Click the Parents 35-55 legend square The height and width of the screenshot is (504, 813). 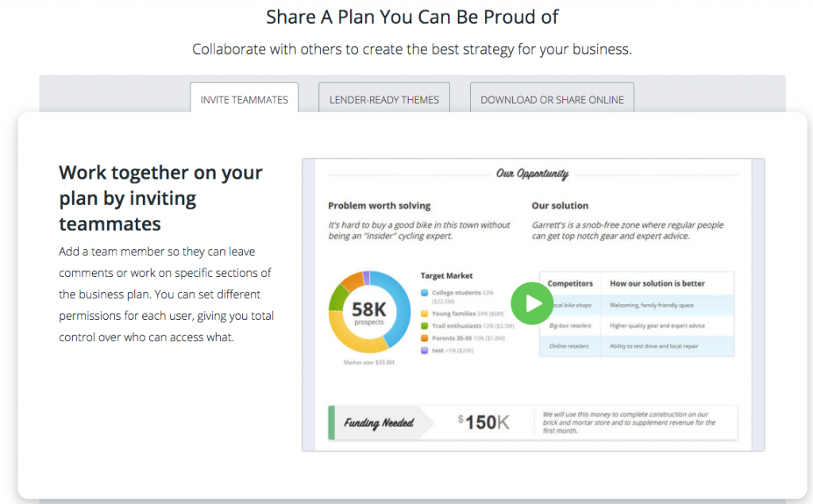coord(425,338)
